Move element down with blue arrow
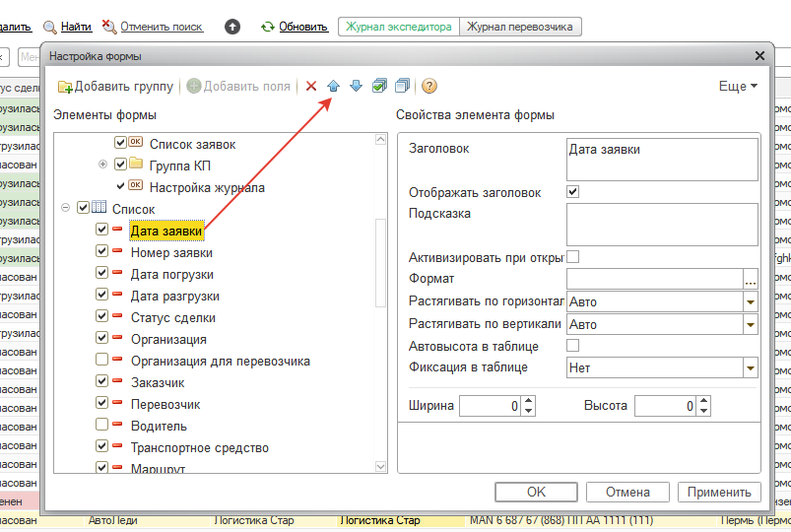This screenshot has height=532, width=791. (x=357, y=86)
